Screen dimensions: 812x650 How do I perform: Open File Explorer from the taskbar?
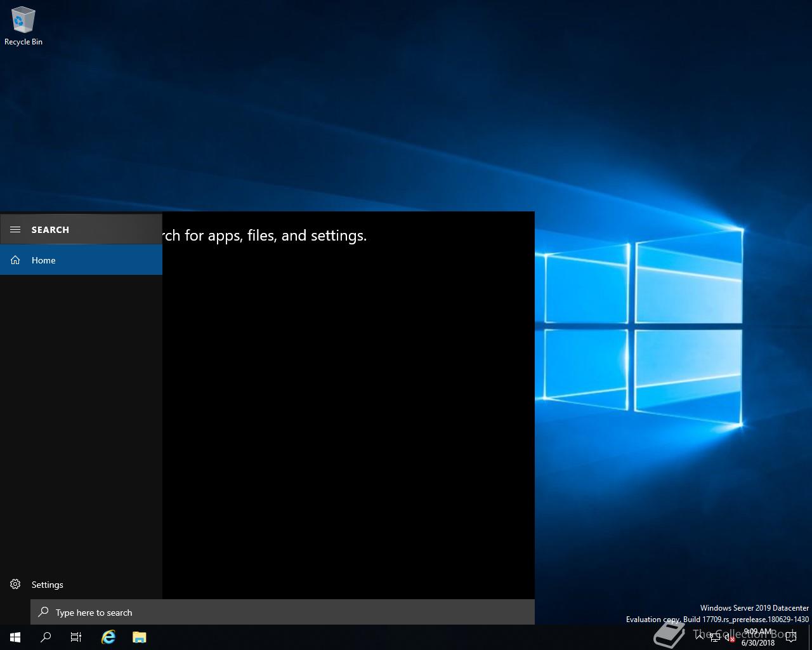[140, 637]
